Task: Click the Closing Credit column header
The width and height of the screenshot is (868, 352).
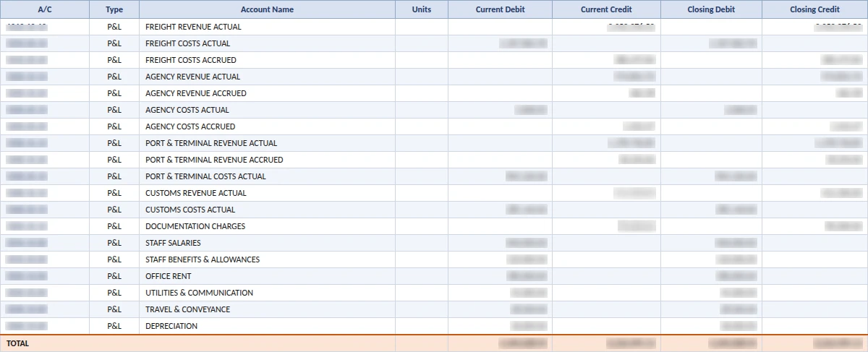Action: pyautogui.click(x=814, y=9)
